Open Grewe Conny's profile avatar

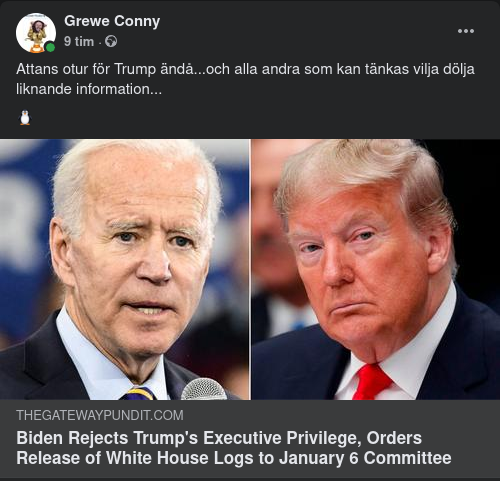tap(36, 33)
